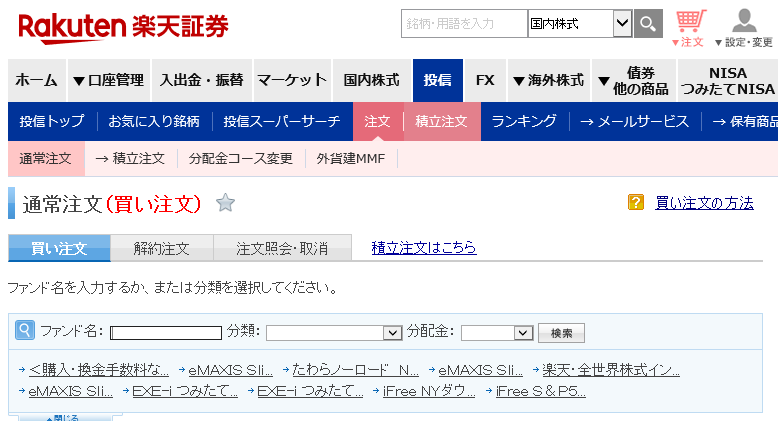Open the マーケット menu

pos(292,80)
